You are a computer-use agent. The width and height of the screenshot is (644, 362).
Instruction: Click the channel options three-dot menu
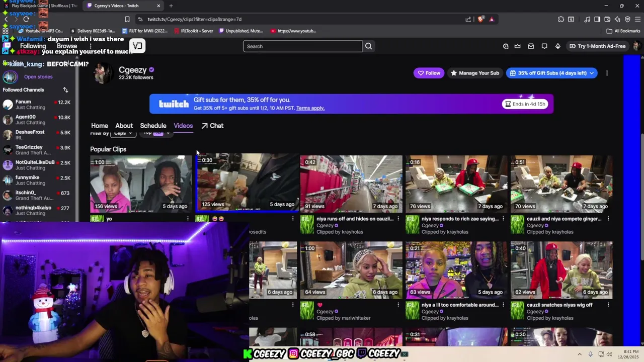coord(607,73)
